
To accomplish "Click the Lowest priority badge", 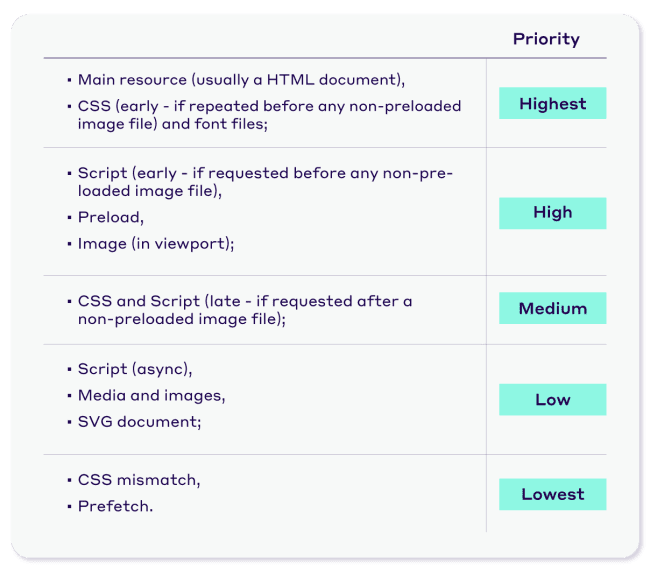I will pyautogui.click(x=552, y=494).
